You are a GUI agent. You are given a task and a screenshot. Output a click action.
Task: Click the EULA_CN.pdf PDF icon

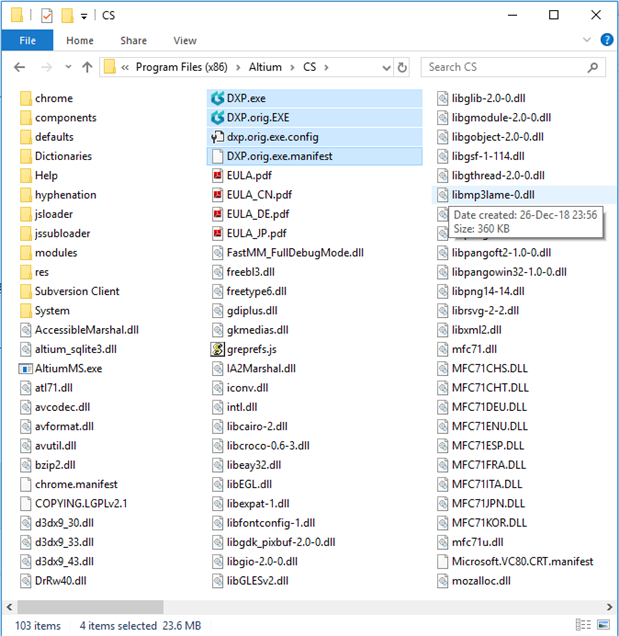click(218, 195)
